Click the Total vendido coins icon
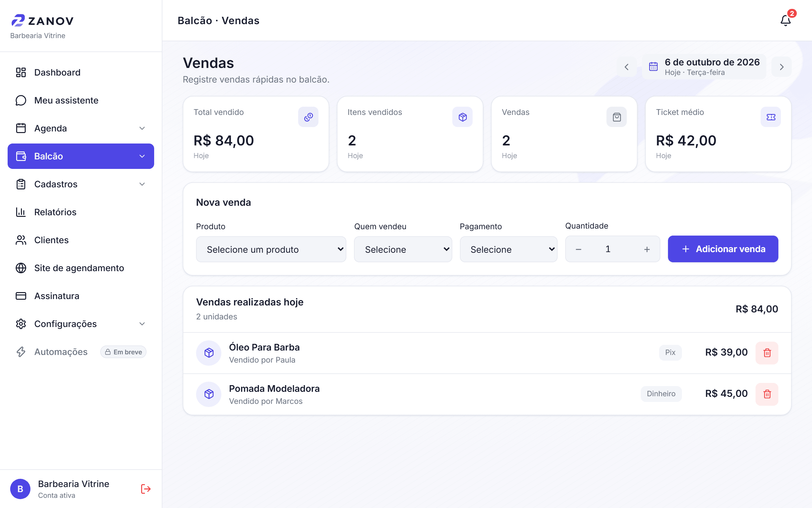Screen dimensions: 812x508 (x=308, y=117)
